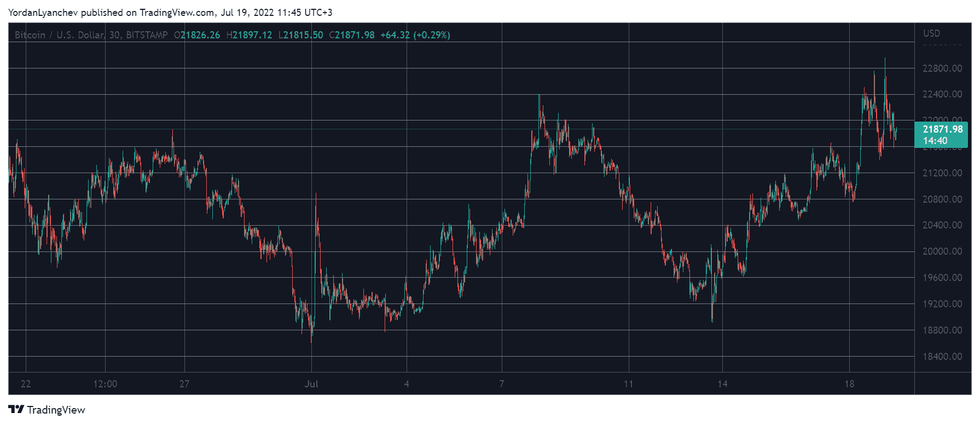Click the '22' date label on time axis
The image size is (980, 424).
coord(26,384)
